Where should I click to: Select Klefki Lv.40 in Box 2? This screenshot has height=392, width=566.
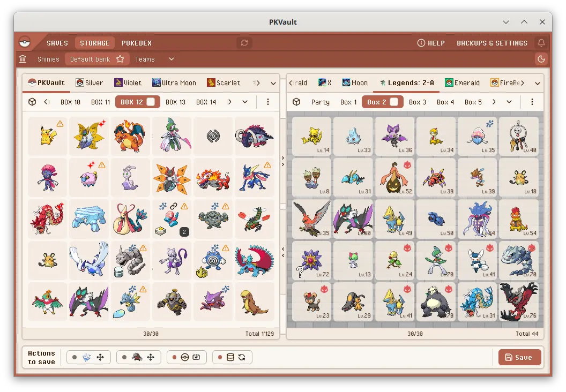point(519,136)
